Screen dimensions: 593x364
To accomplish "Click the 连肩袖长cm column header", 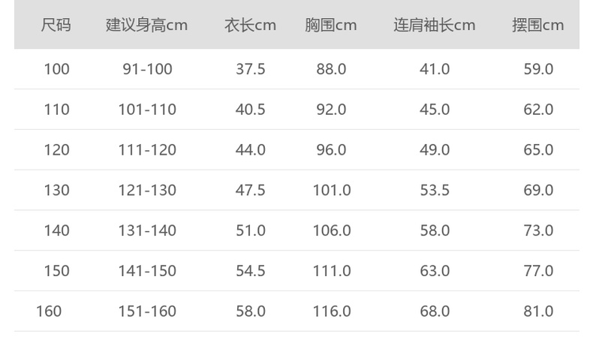I will pyautogui.click(x=434, y=26).
